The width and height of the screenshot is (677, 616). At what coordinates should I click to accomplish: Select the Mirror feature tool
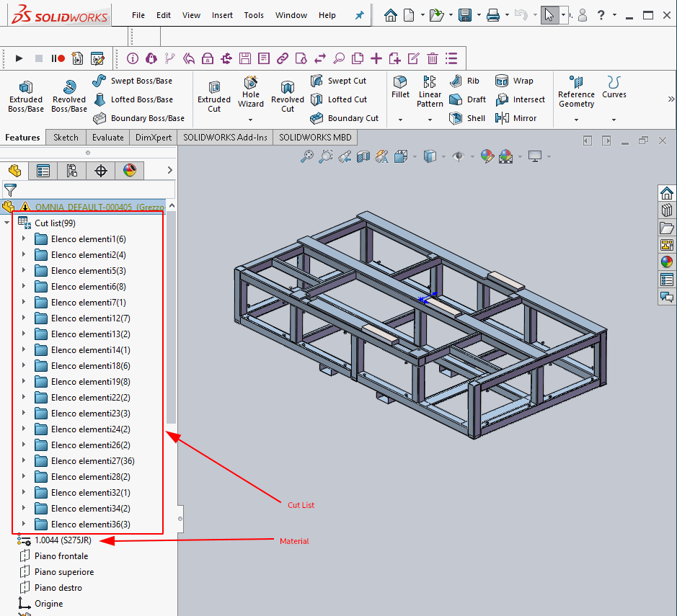point(521,118)
